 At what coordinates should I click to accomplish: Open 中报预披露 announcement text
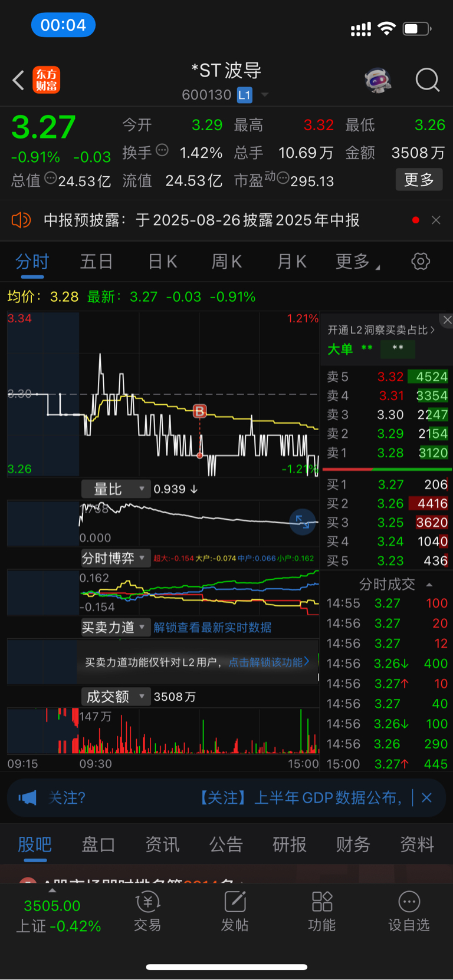click(202, 220)
